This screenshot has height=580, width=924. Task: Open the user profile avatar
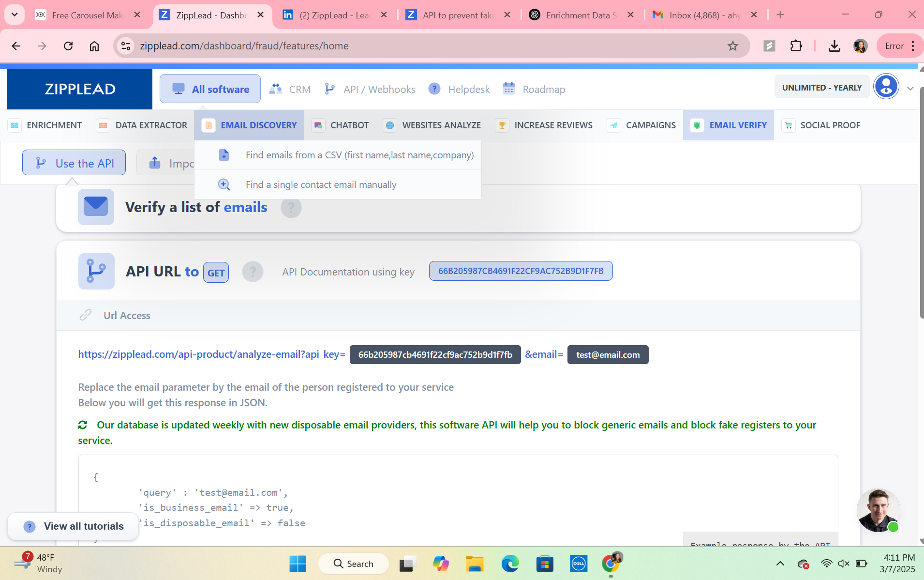pos(886,87)
